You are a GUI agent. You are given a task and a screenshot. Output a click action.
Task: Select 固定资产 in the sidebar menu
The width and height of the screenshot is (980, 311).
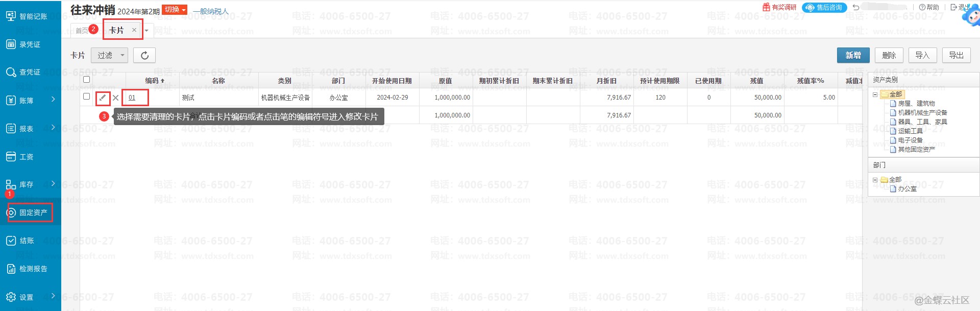33,212
